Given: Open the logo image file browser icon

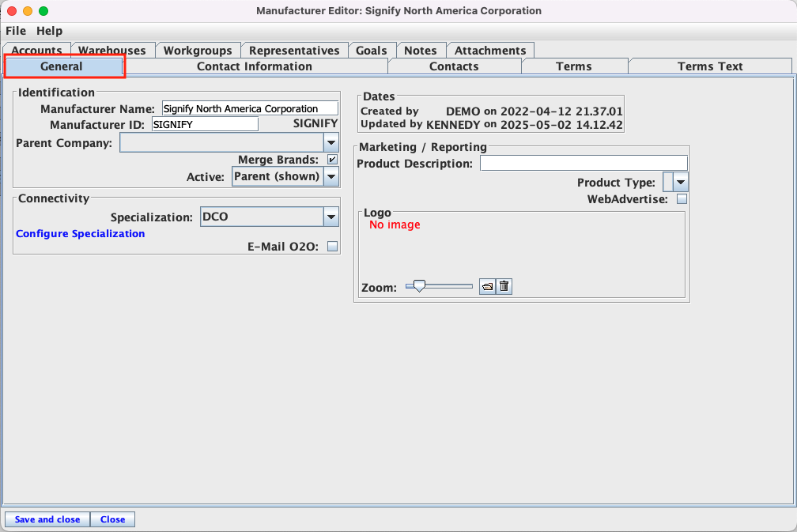Looking at the screenshot, I should click(x=487, y=287).
